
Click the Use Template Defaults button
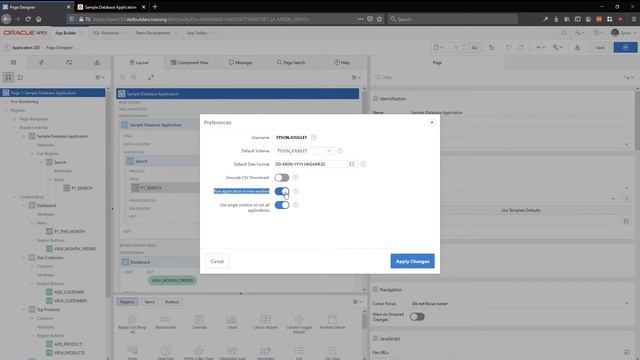pyautogui.click(x=521, y=210)
